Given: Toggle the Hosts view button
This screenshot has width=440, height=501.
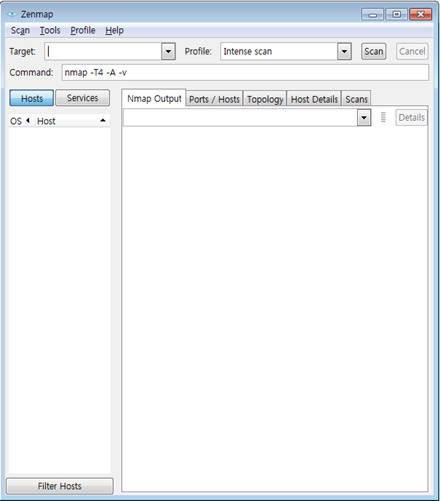Looking at the screenshot, I should point(31,98).
